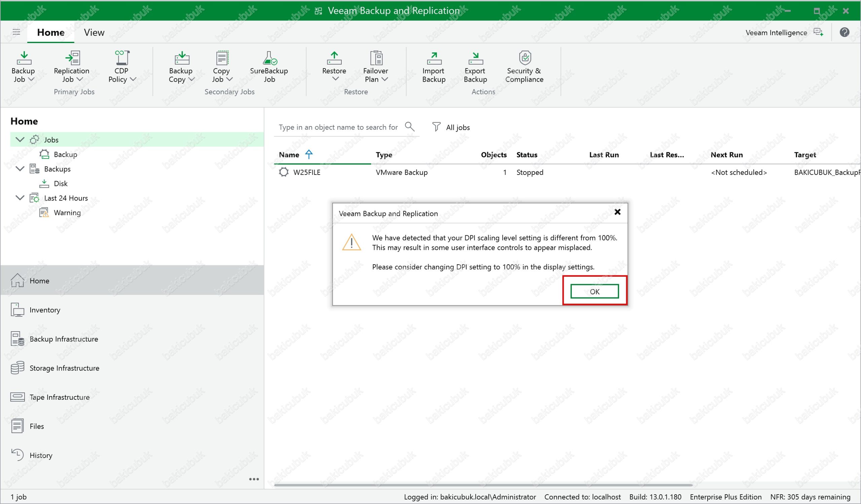Click the Export Backup icon
The height and width of the screenshot is (504, 861).
tap(475, 59)
